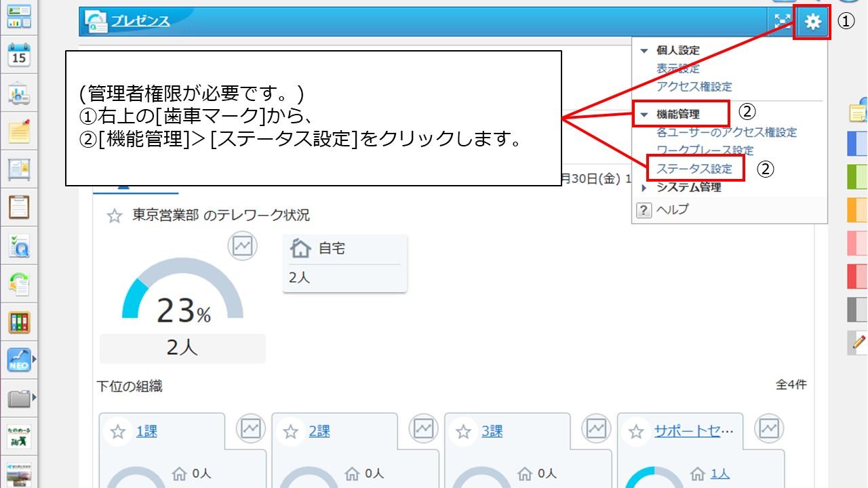The width and height of the screenshot is (868, 488).
Task: Click the fullscreen expand icon on プレゼンス header
Action: (782, 21)
